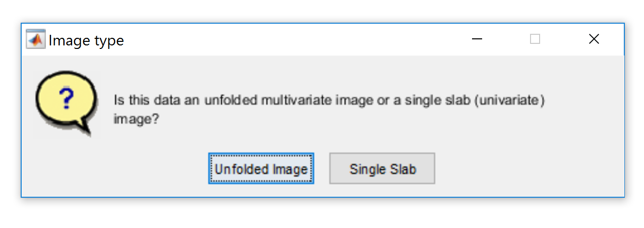Click the MATLAB logo in the title bar
Viewport: 644px width, 228px height.
(x=36, y=39)
